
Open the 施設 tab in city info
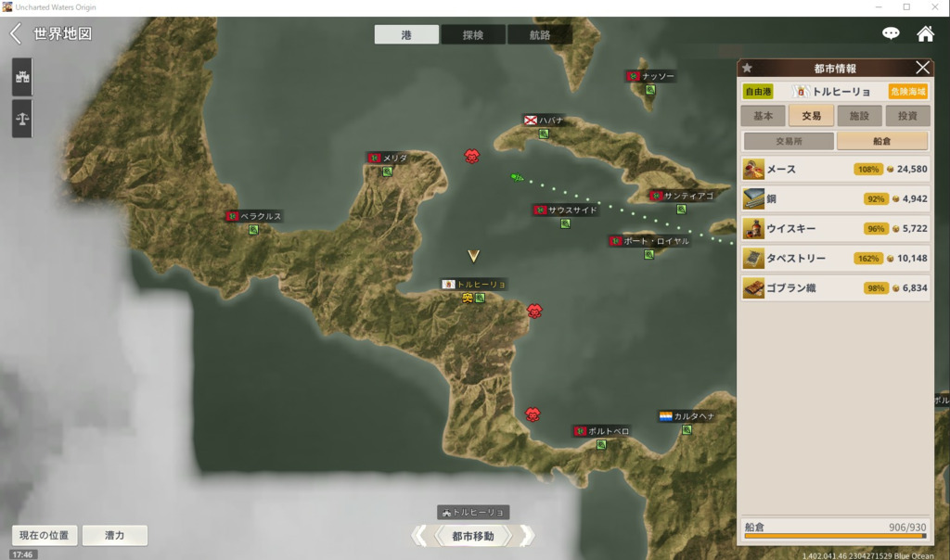859,116
